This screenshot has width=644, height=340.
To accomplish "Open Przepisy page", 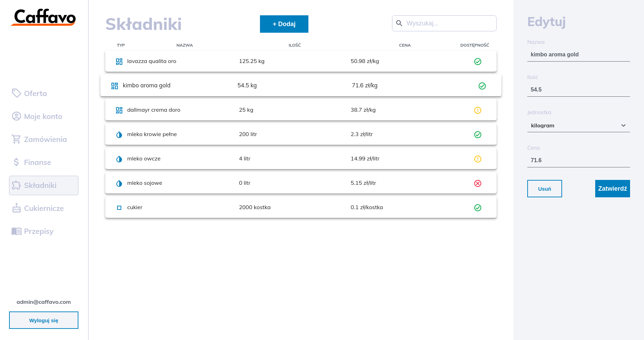I will (44, 231).
